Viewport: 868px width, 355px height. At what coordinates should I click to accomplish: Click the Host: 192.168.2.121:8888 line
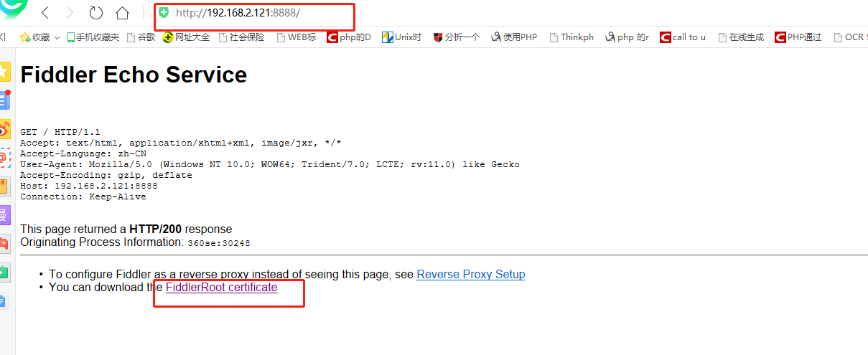click(89, 186)
